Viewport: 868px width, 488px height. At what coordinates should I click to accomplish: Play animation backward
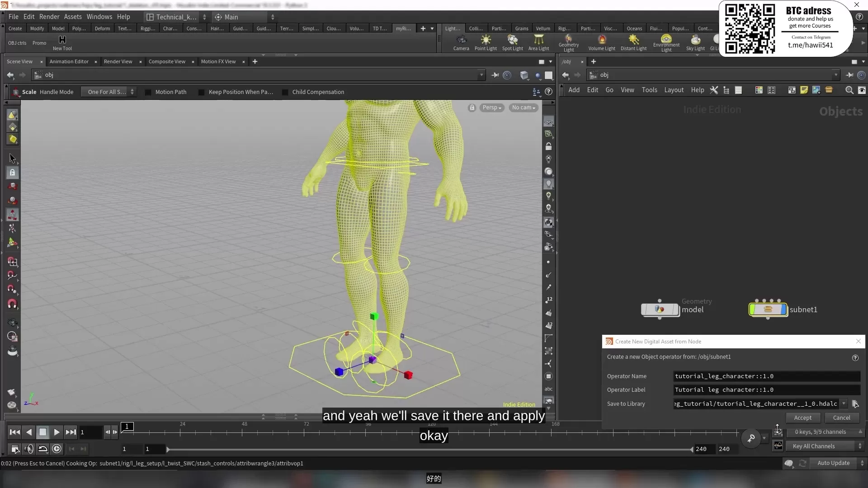(28, 432)
